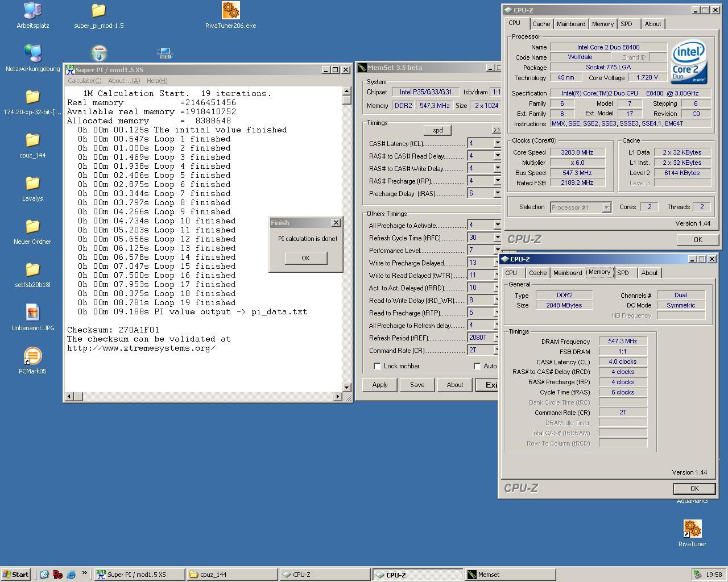Click the Apply button in MemSet
This screenshot has height=582, width=728.
pyautogui.click(x=380, y=385)
